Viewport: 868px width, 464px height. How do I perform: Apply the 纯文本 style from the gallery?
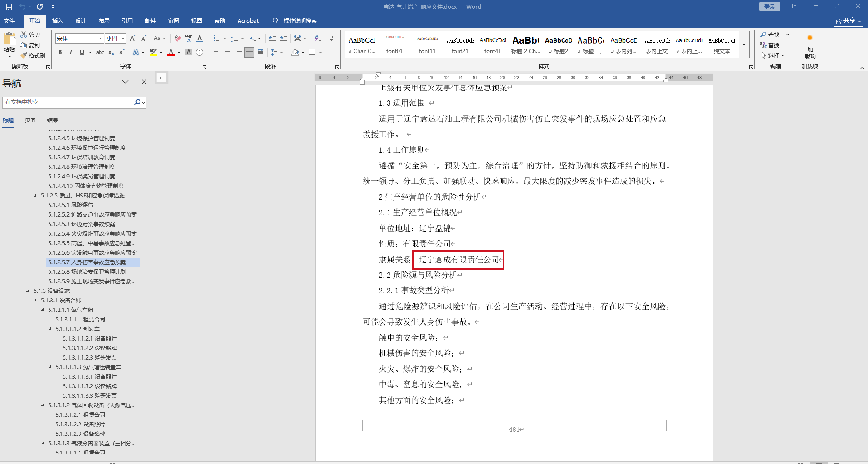[722, 44]
